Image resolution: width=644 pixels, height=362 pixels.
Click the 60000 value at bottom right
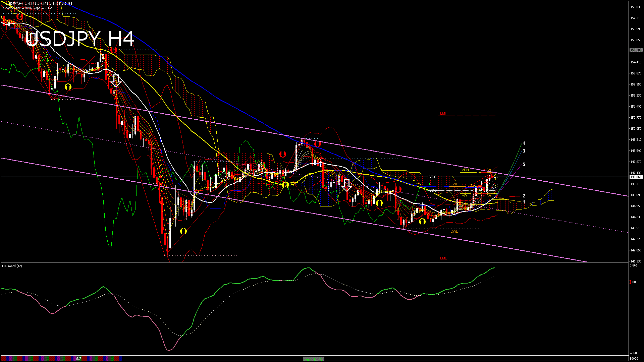[x=634, y=359]
